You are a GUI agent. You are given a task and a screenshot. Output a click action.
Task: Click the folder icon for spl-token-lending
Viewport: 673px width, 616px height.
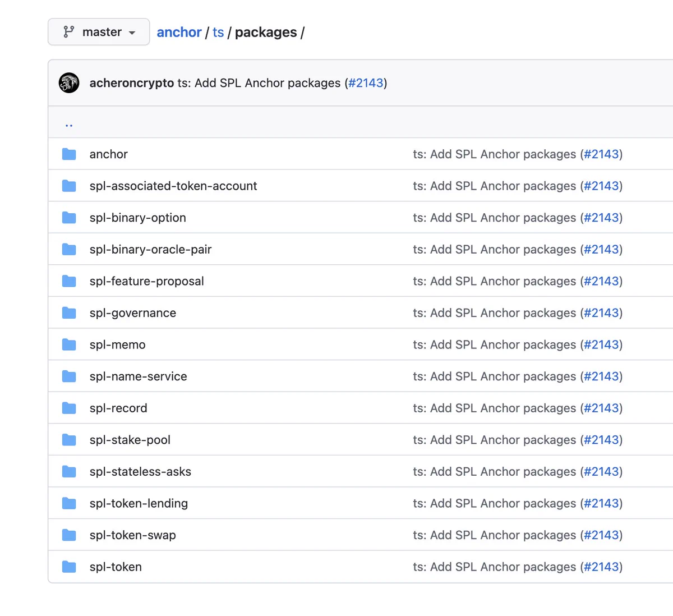69,503
